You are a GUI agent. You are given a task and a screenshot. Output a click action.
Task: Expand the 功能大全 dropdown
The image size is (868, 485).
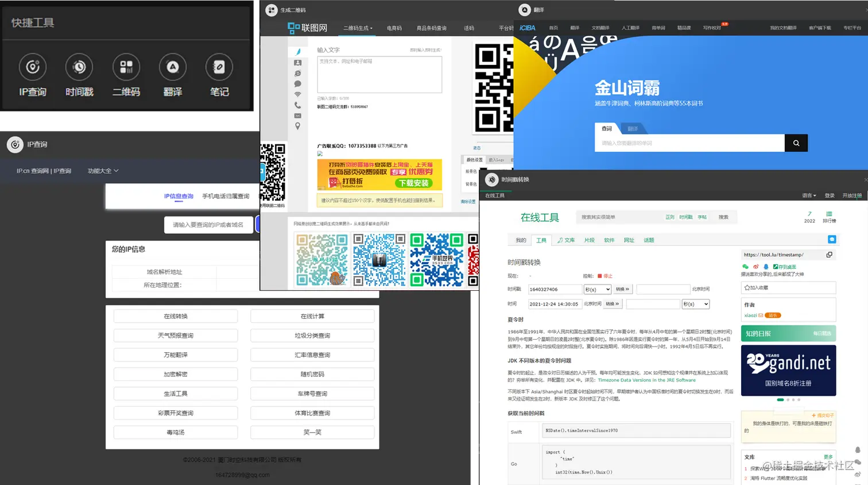[x=103, y=171]
